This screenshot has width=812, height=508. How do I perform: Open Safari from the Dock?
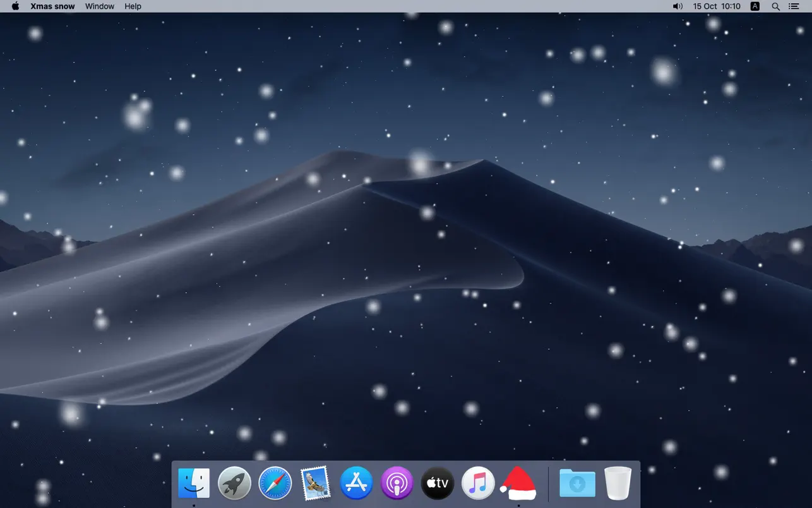(275, 483)
